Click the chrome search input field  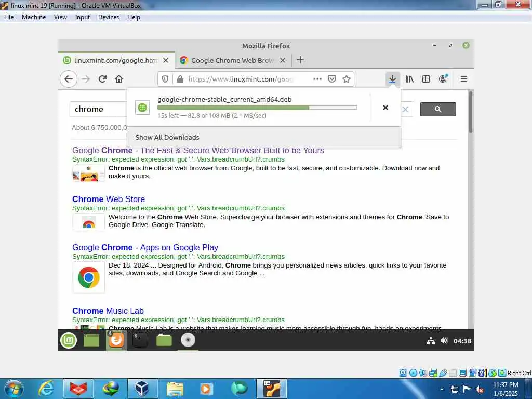pos(98,109)
